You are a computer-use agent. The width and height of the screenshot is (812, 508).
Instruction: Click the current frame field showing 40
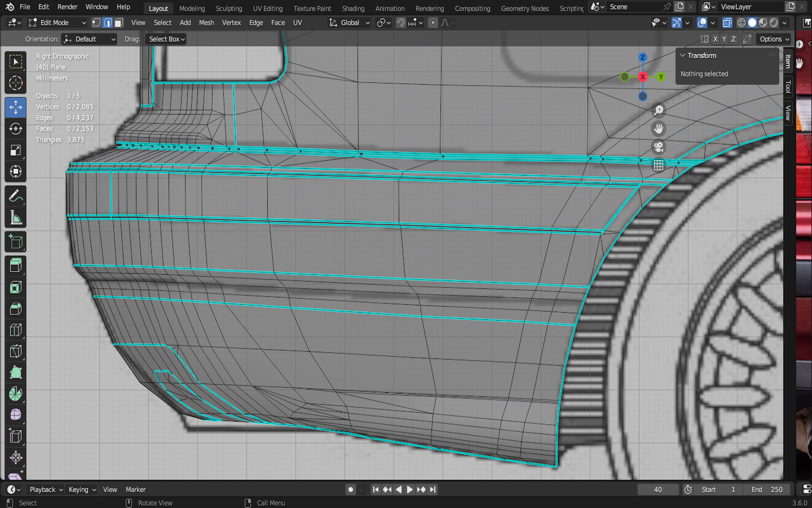tap(657, 489)
